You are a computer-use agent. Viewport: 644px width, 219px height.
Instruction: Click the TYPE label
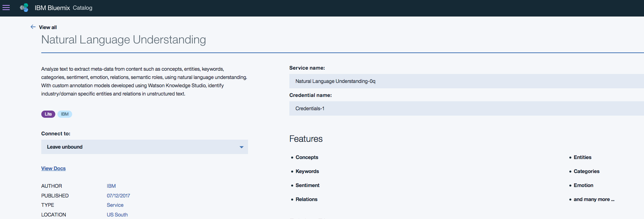tap(48, 205)
